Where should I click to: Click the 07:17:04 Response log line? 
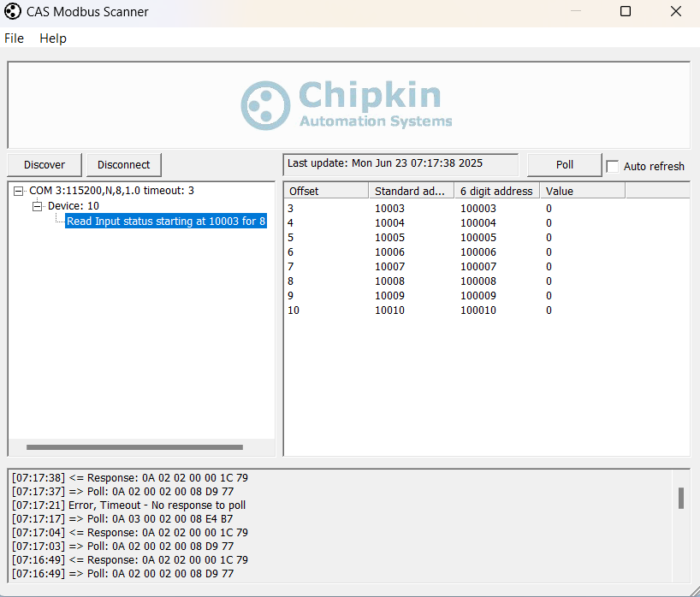tap(130, 532)
